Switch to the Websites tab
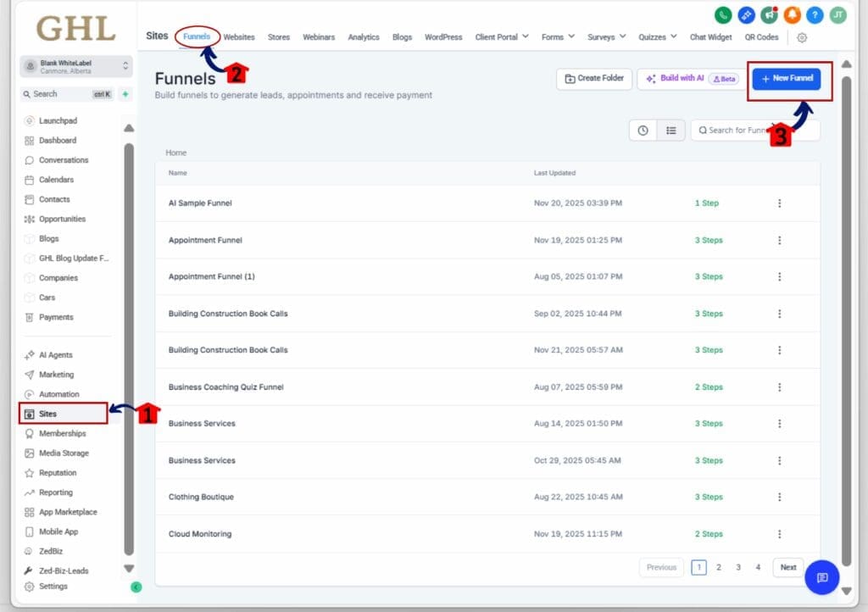Screen dimensions: 868x612 239,37
